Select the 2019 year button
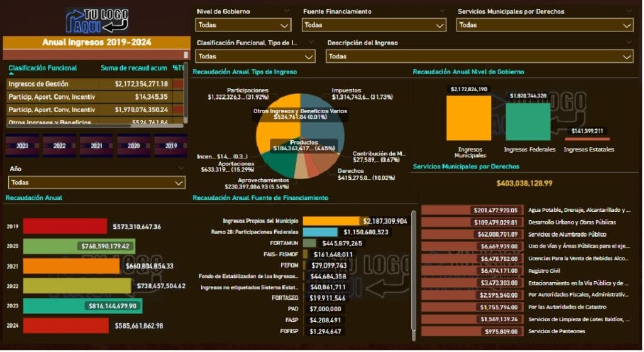This screenshot has width=644, height=352. coord(171,146)
